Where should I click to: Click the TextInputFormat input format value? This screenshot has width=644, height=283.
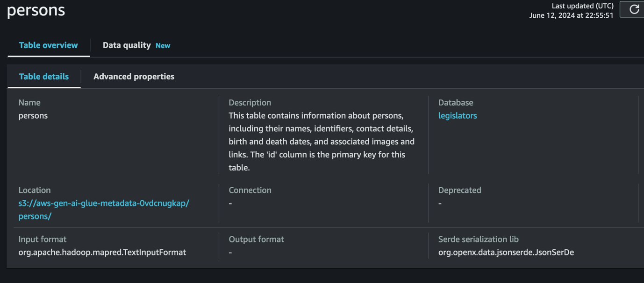click(102, 253)
